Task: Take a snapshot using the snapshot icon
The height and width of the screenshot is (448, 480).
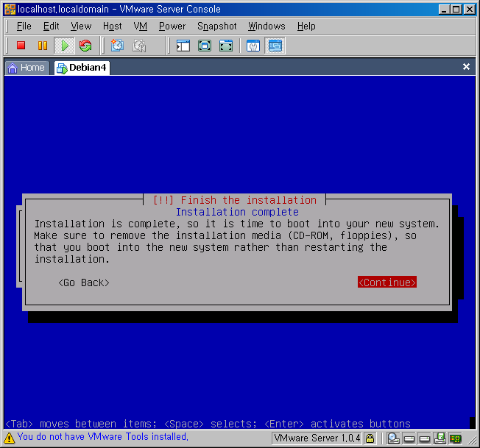Action: click(117, 46)
